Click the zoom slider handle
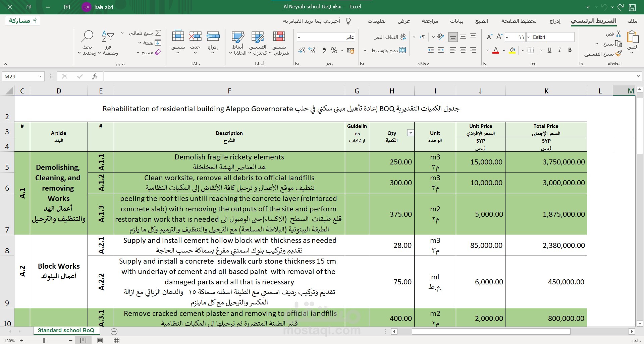 tap(44, 340)
